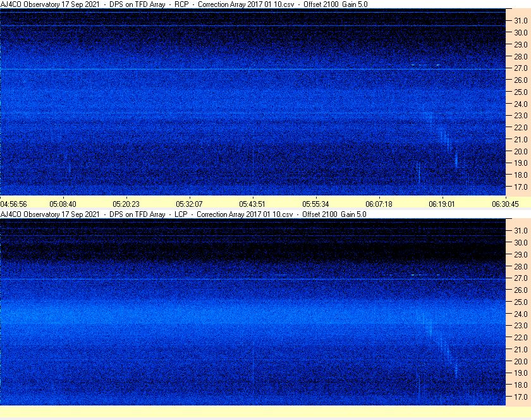Viewport: 531px width, 420px height.
Task: Click 17.0 on the RCP frequency scale
Action: (521, 187)
